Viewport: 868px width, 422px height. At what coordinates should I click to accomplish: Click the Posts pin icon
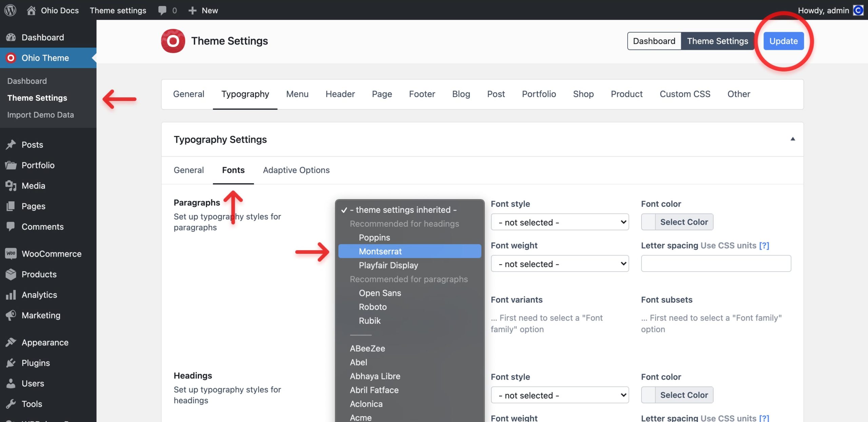click(x=11, y=145)
